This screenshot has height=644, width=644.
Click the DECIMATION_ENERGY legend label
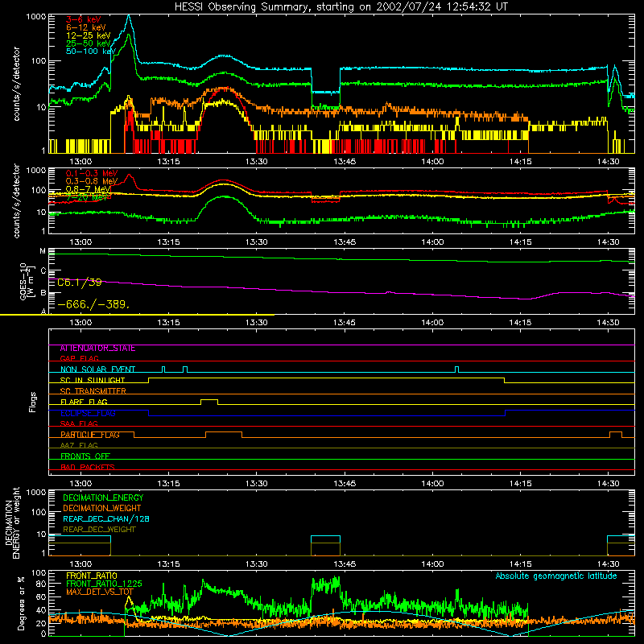click(103, 497)
